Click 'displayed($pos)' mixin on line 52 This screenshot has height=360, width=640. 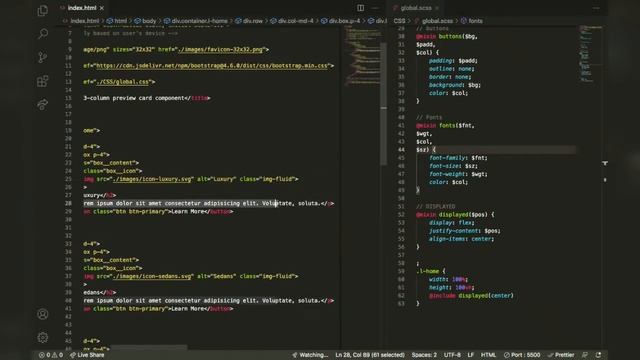463,214
